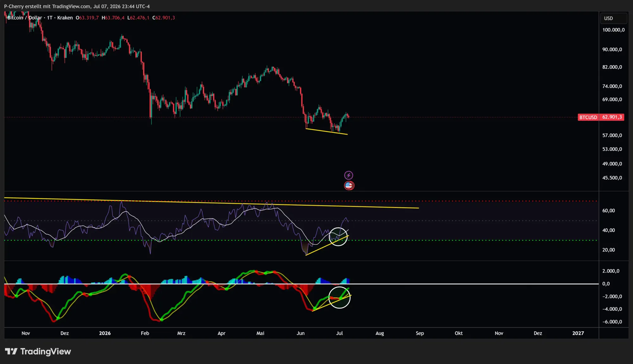Click the MACD 2.000,0 axis label
The height and width of the screenshot is (364, 633).
coord(611,271)
